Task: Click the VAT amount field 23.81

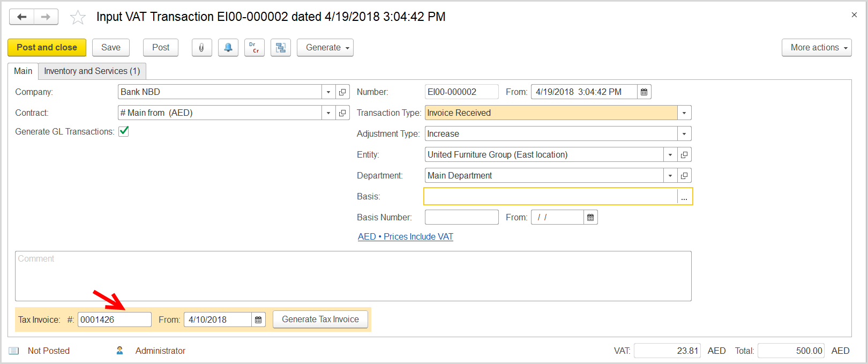Action: click(x=667, y=351)
